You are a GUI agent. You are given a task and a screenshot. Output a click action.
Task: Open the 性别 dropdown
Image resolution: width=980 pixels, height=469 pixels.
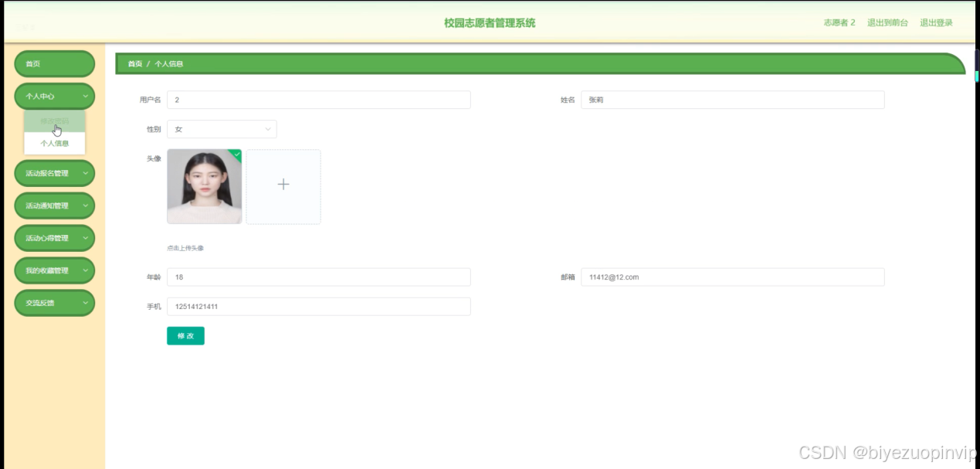(x=222, y=129)
